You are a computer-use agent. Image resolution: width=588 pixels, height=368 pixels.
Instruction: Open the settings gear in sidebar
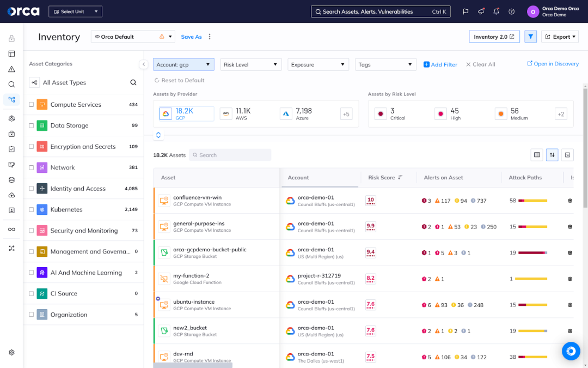click(x=11, y=353)
